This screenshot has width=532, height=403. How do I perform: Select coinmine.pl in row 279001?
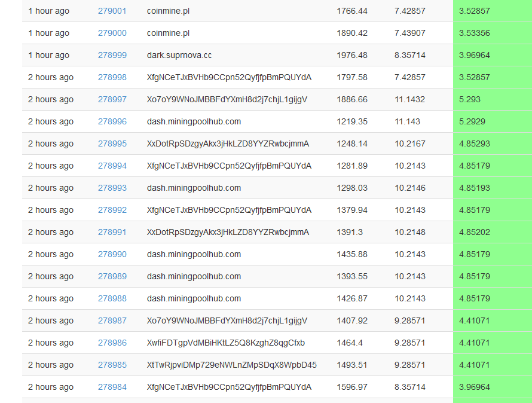point(168,11)
